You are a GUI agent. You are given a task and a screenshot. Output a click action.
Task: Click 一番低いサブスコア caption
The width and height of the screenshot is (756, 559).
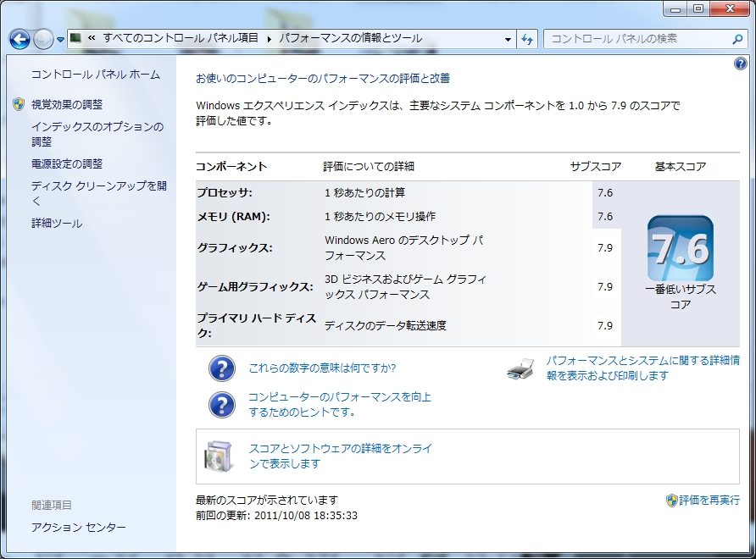click(681, 296)
